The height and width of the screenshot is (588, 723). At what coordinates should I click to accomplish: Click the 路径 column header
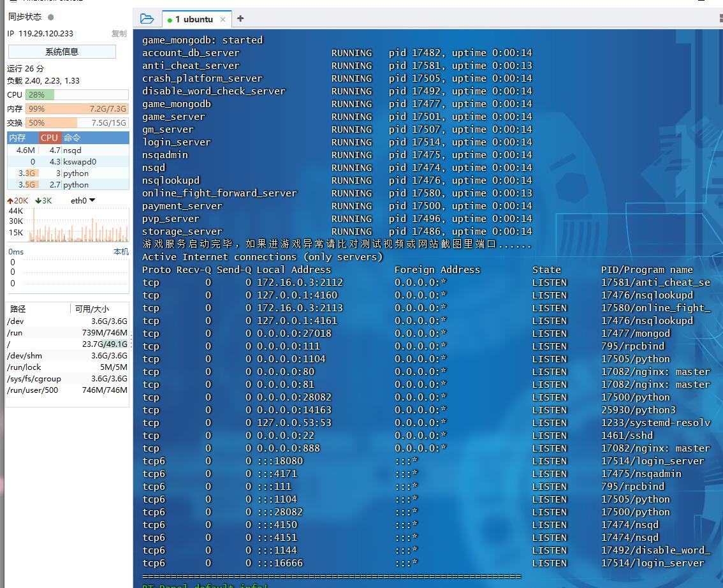(38, 309)
